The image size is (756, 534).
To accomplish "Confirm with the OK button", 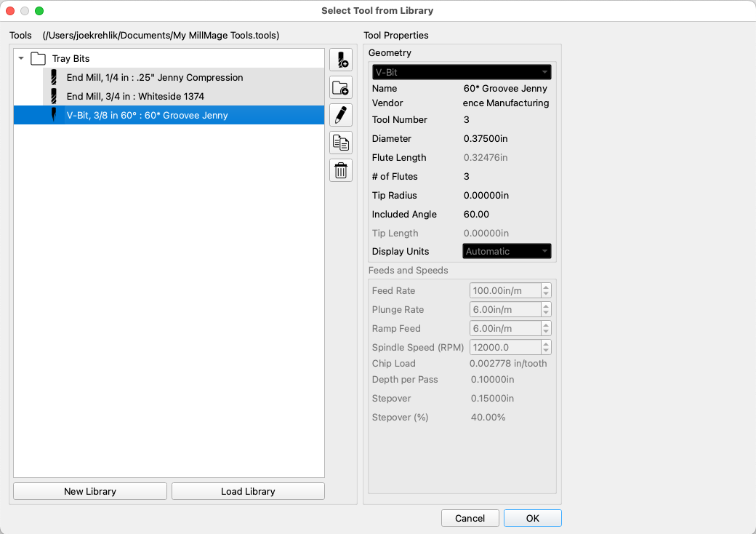I will (x=533, y=518).
